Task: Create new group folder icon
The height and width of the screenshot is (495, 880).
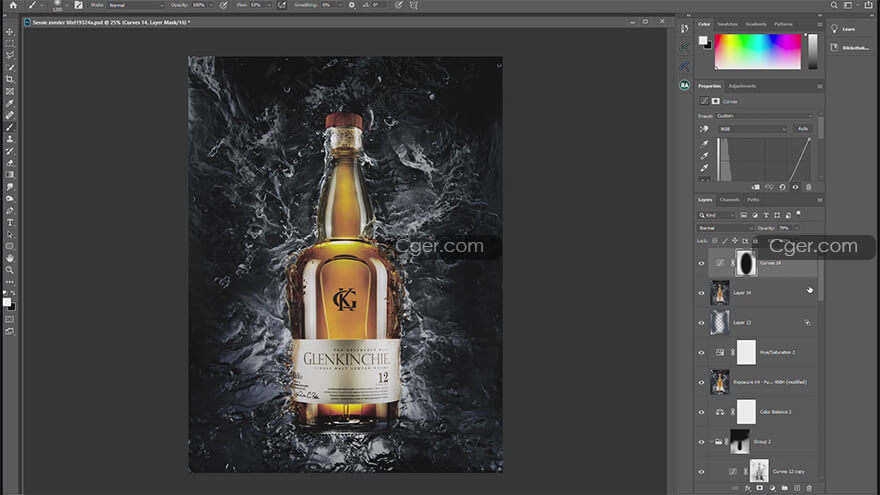Action: pos(785,488)
